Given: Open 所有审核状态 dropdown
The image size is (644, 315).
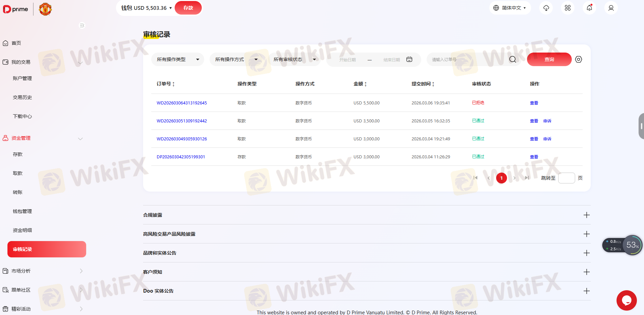Looking at the screenshot, I should 294,59.
